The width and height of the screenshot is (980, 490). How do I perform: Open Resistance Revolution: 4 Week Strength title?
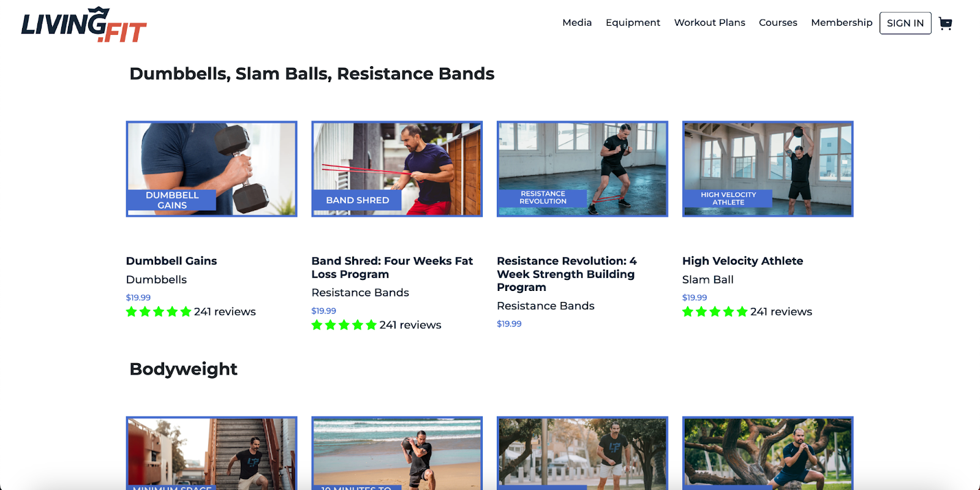pyautogui.click(x=567, y=274)
